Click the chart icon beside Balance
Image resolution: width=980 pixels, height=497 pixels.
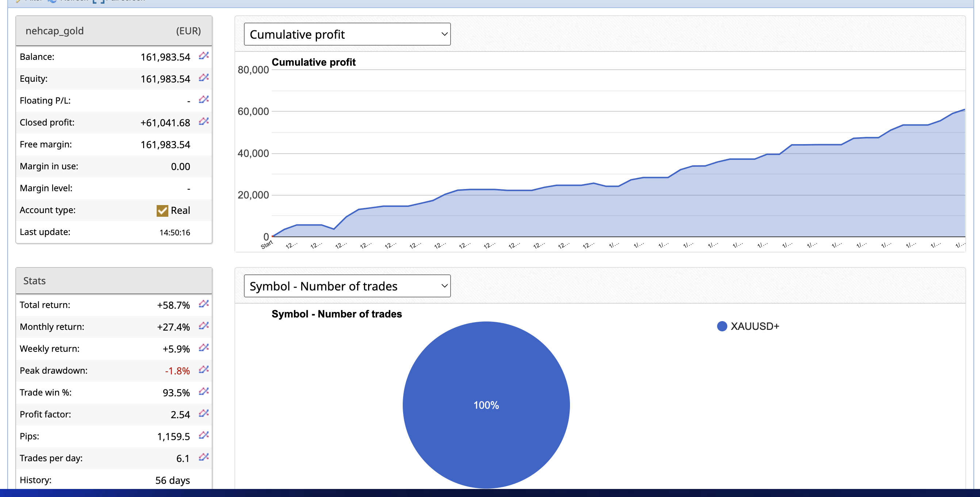[x=203, y=56]
